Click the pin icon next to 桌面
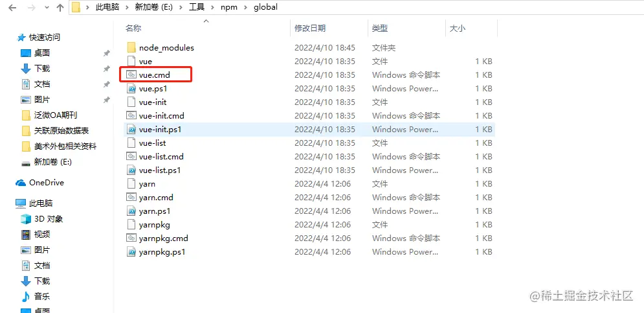The width and height of the screenshot is (644, 313). click(106, 53)
